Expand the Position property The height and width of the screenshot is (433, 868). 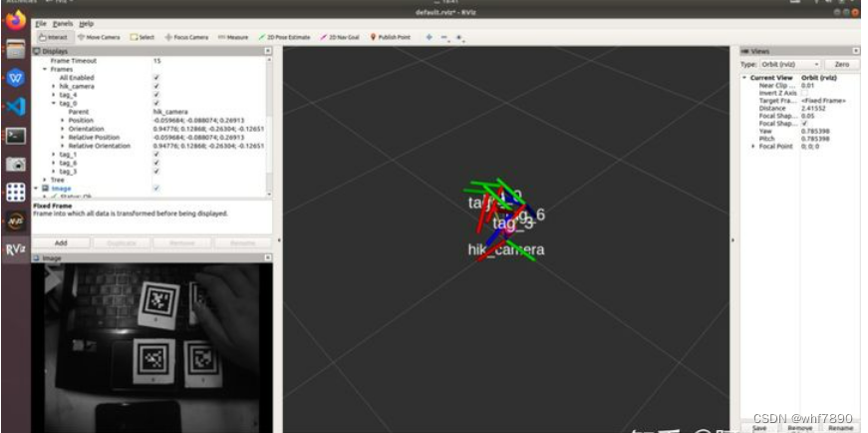[x=63, y=121]
